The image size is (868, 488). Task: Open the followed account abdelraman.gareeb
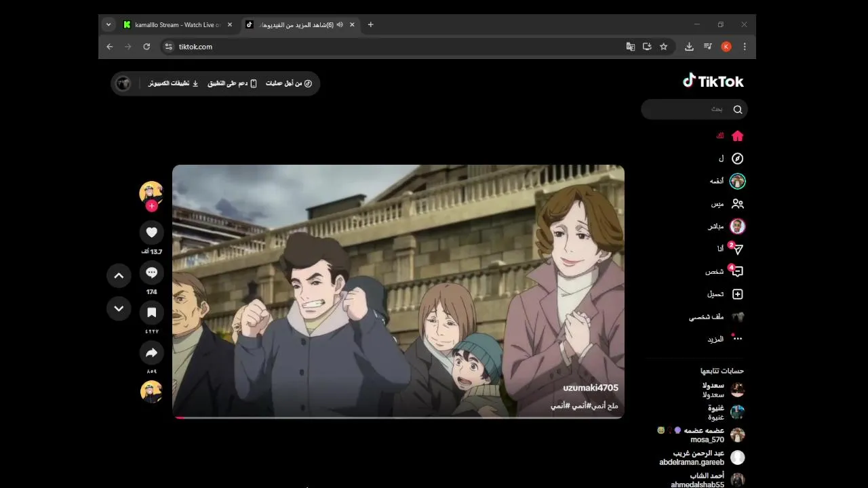coord(702,457)
